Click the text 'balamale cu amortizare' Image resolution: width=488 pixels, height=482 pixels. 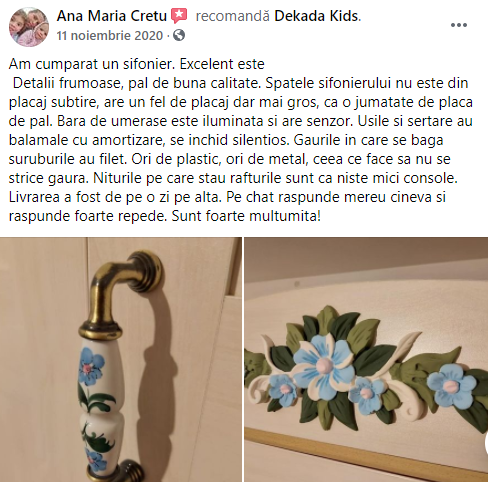tap(86, 140)
